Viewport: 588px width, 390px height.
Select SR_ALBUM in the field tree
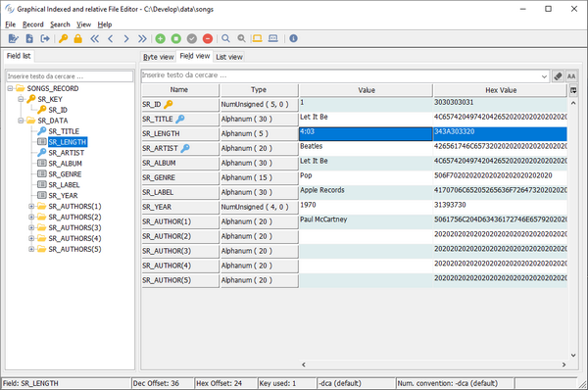tap(65, 164)
